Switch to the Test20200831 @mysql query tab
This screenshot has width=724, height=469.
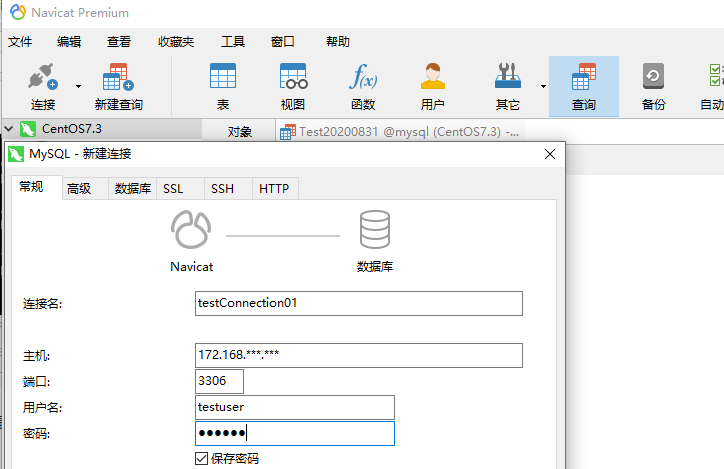coord(400,132)
